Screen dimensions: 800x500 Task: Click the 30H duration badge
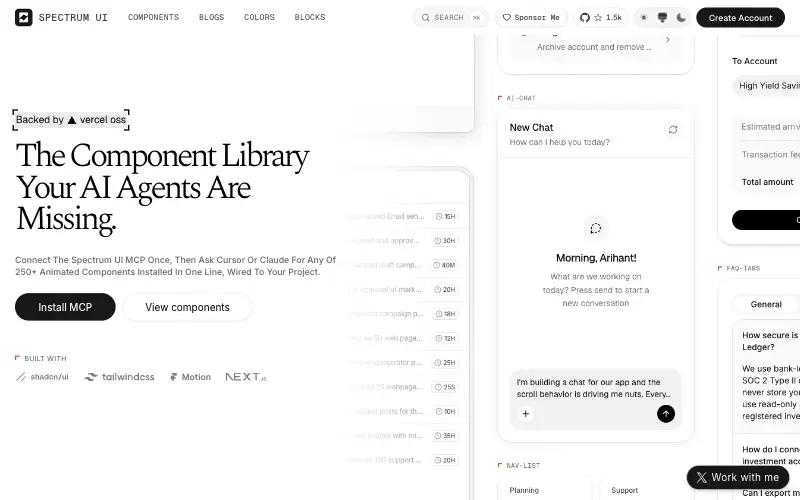(445, 241)
